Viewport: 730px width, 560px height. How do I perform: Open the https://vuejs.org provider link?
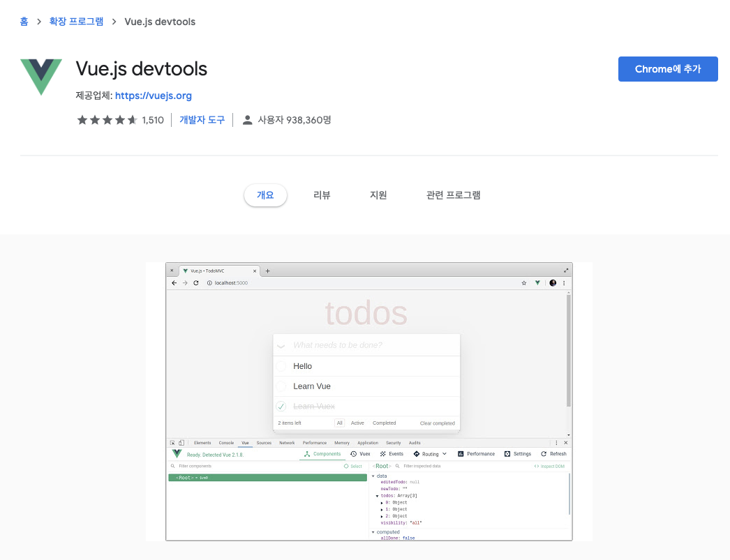(x=153, y=96)
